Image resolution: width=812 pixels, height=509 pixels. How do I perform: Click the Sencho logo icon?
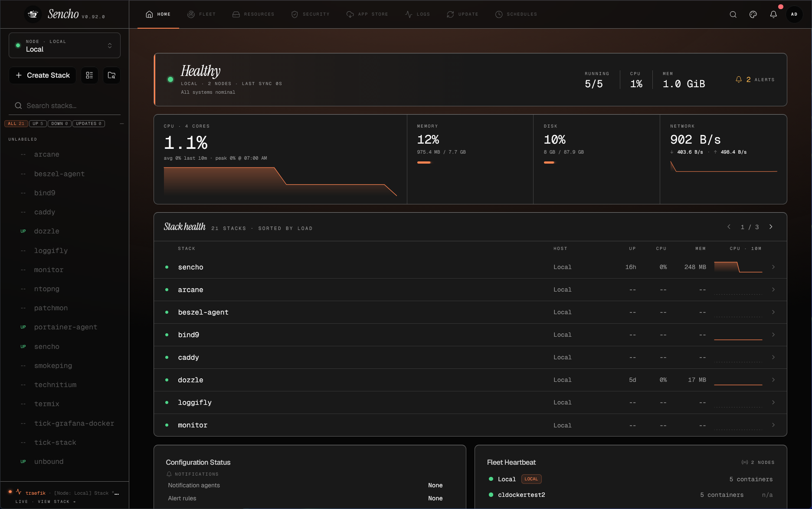pyautogui.click(x=33, y=14)
